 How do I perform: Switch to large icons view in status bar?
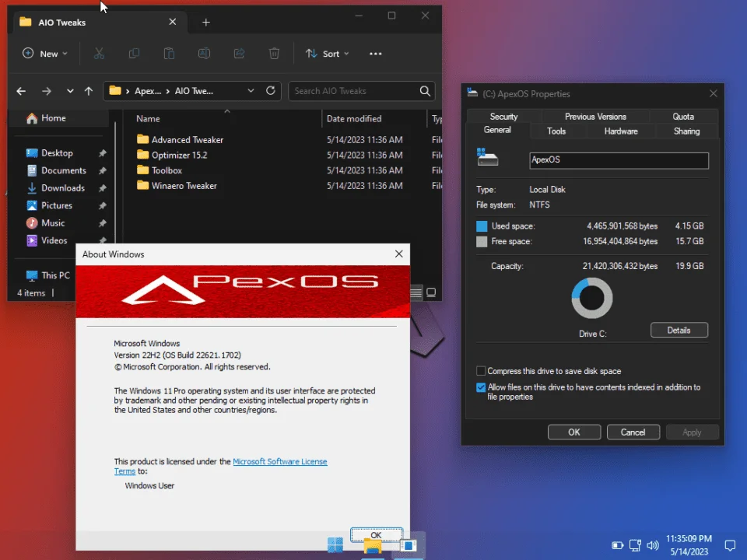click(x=431, y=292)
